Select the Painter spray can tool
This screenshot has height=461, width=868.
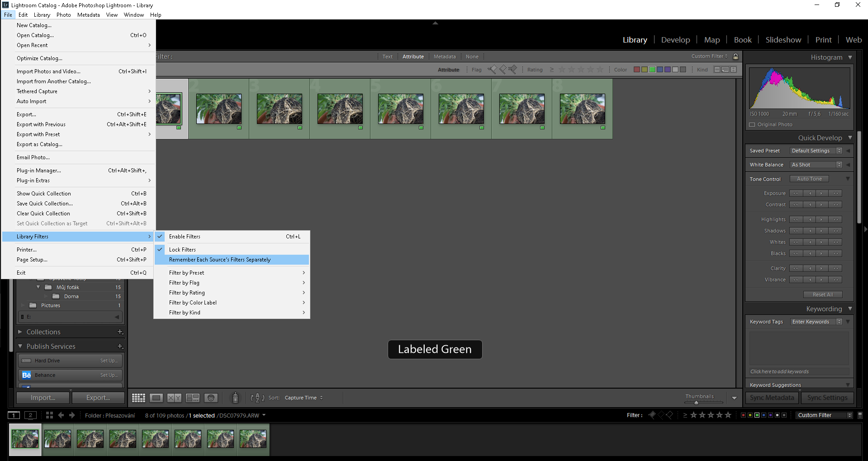235,398
